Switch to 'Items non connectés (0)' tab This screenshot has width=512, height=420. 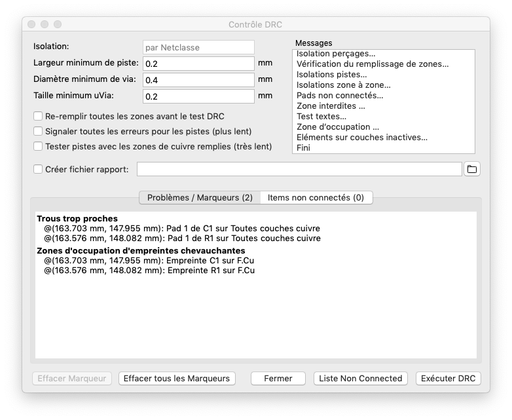click(x=316, y=197)
